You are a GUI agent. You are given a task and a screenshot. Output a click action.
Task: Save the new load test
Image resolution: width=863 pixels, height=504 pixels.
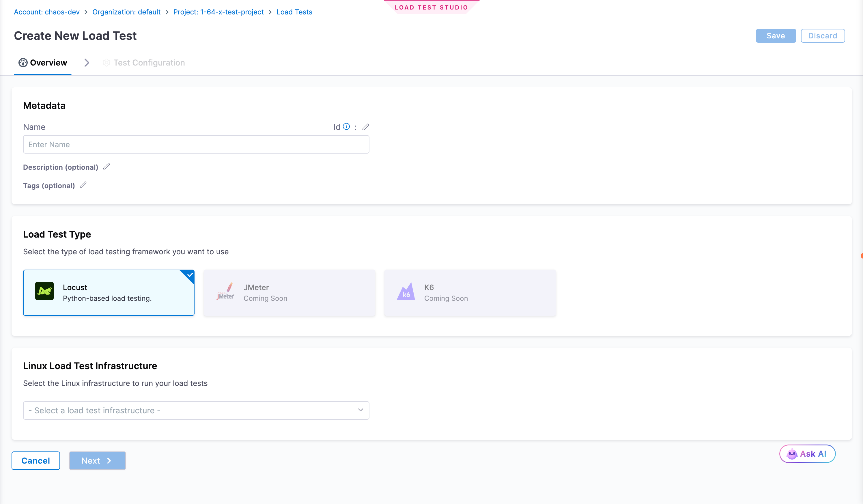(x=776, y=36)
